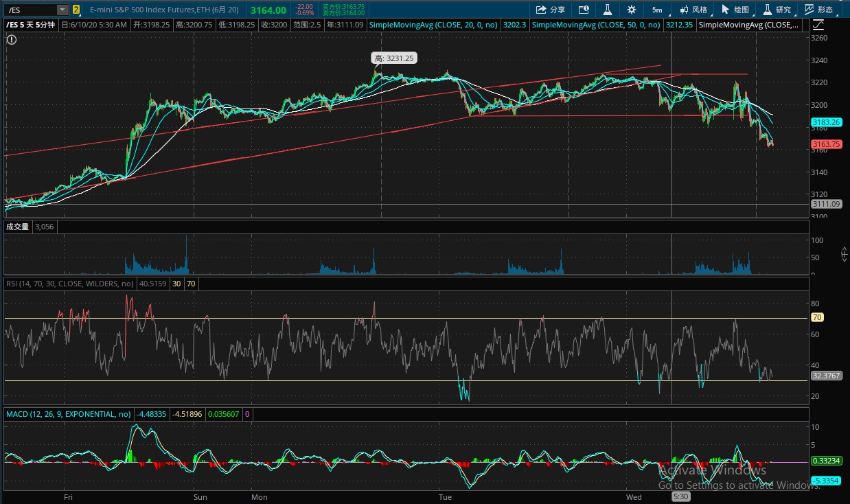Open the 风格 chart style menu

tap(693, 10)
